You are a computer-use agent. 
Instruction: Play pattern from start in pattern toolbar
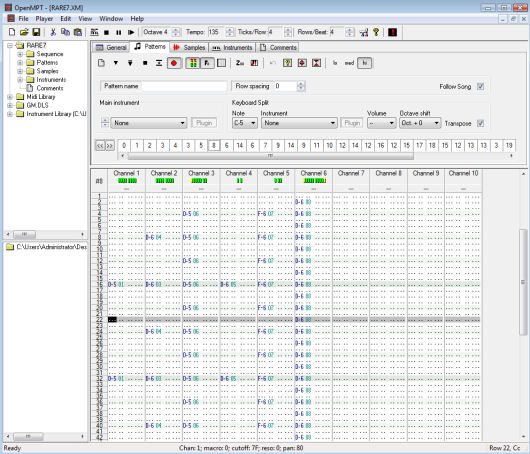130,63
